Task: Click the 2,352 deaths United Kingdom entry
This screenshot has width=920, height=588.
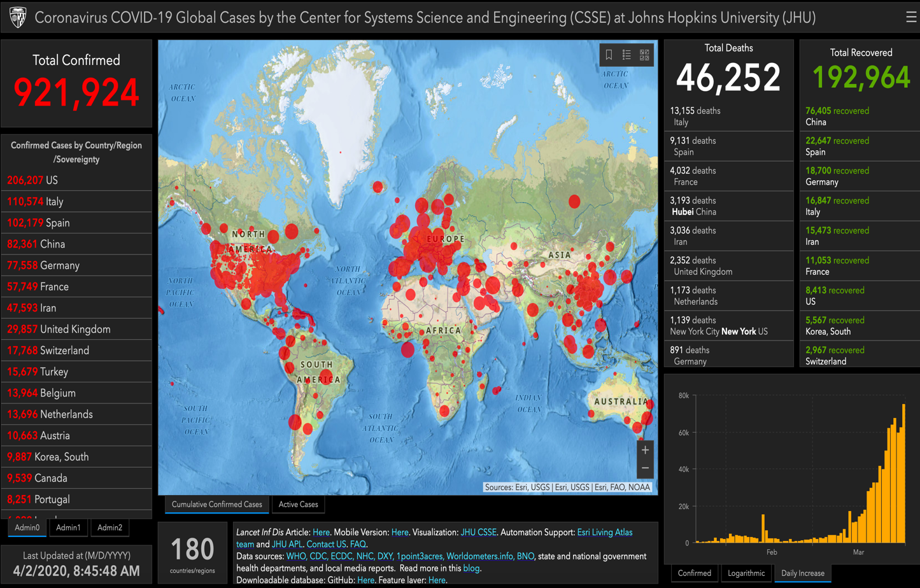Action: [728, 266]
